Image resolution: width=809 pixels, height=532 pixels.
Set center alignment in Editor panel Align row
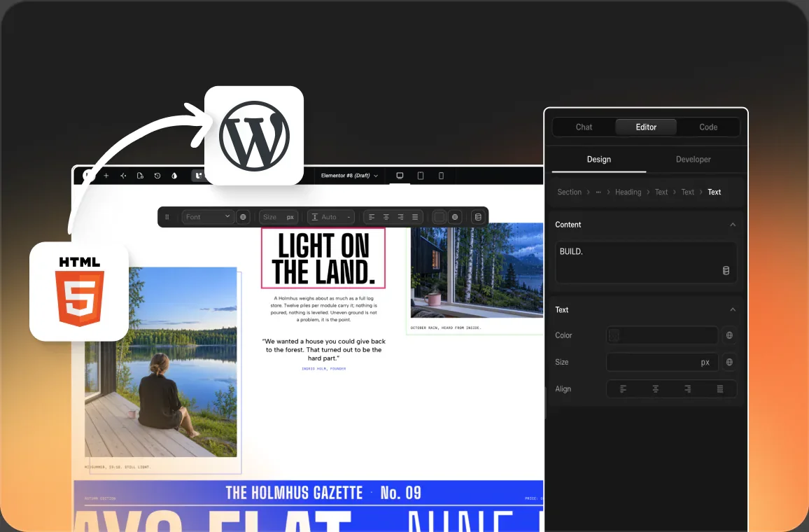pyautogui.click(x=655, y=389)
